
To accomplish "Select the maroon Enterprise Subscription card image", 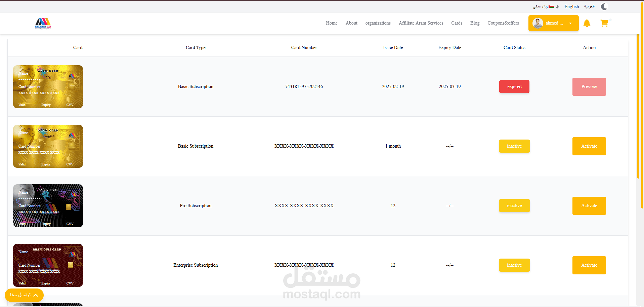I will pyautogui.click(x=48, y=265).
